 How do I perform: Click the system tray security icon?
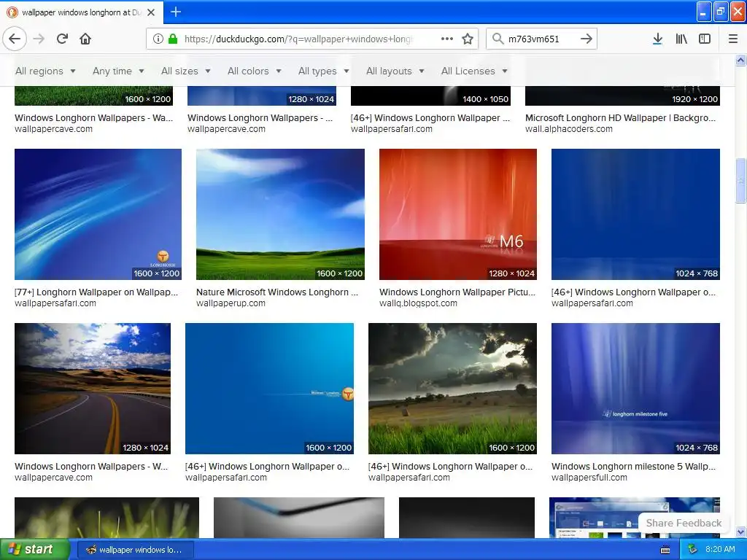[693, 550]
